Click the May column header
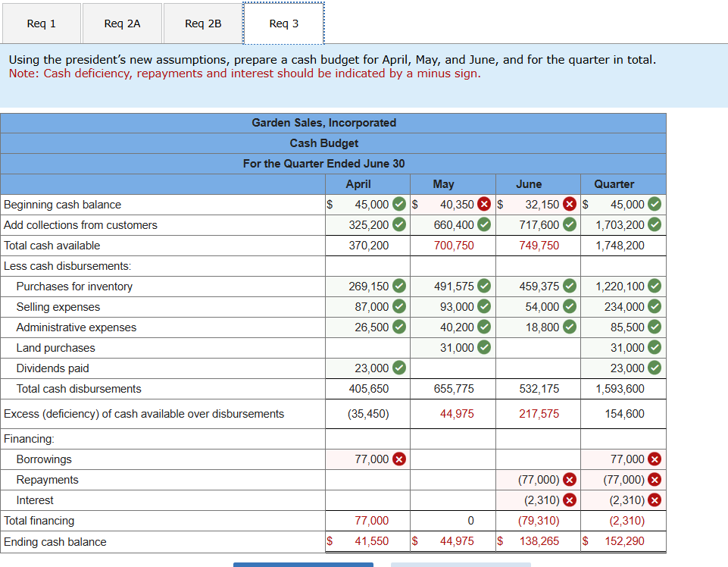 click(x=443, y=184)
